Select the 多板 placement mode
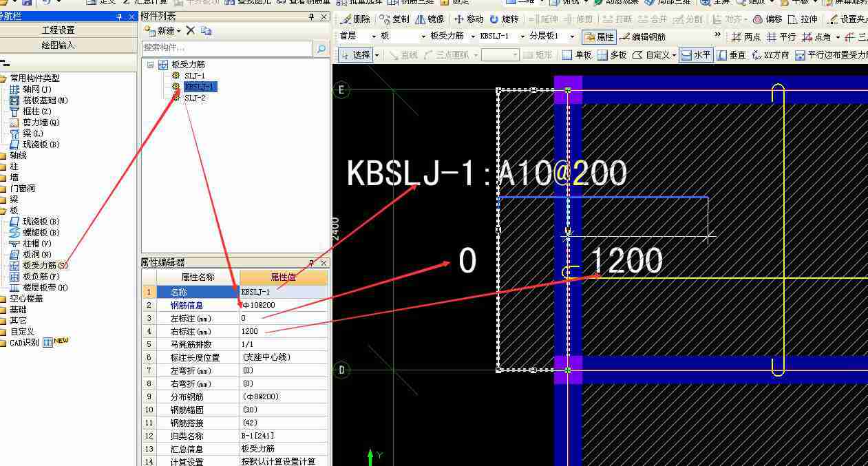 (x=612, y=55)
